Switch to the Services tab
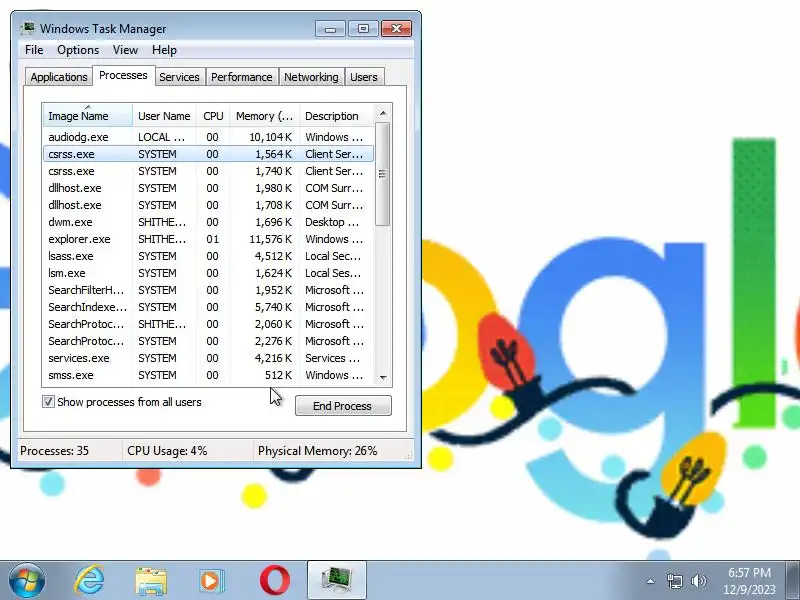Viewport: 800px width, 600px height. [180, 77]
